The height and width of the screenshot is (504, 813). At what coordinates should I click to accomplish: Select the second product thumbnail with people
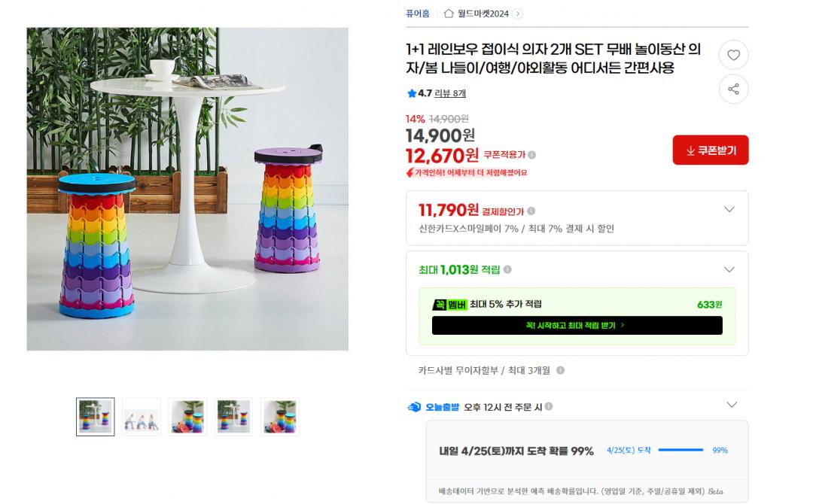point(142,417)
